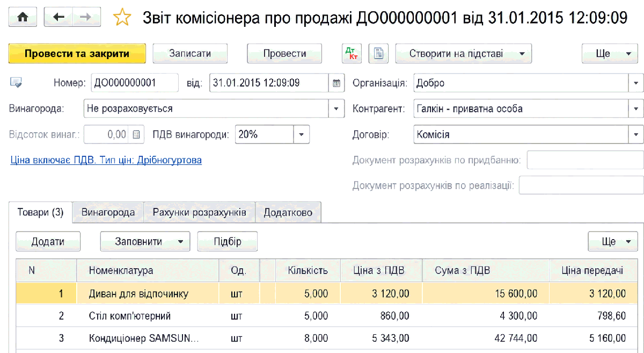Screen dimensions: 644x353
Task: Expand the Організація dropdown arrow
Action: pyautogui.click(x=636, y=83)
